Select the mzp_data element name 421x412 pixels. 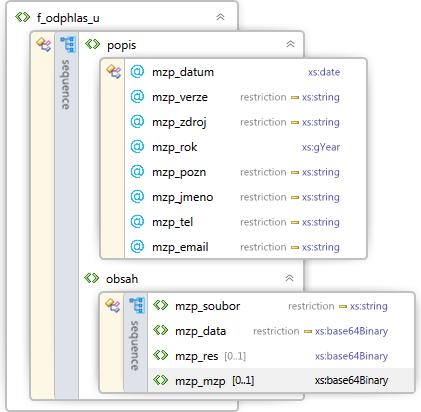point(201,331)
